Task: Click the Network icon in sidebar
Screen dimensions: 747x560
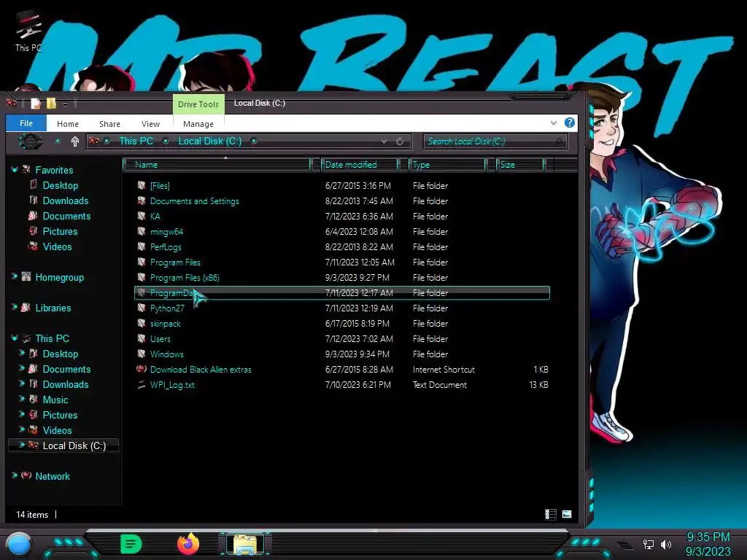Action: point(26,475)
